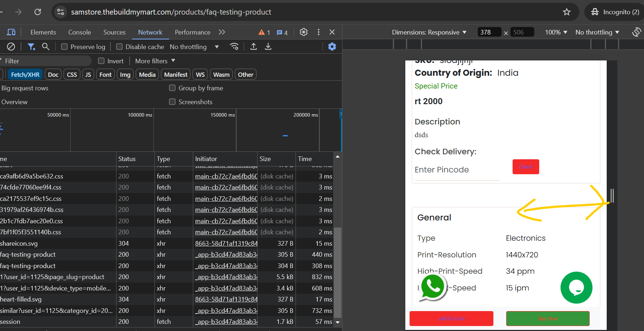Open device toolbar throttling dropdown
Screen dimensions: 644x331
click(597, 32)
